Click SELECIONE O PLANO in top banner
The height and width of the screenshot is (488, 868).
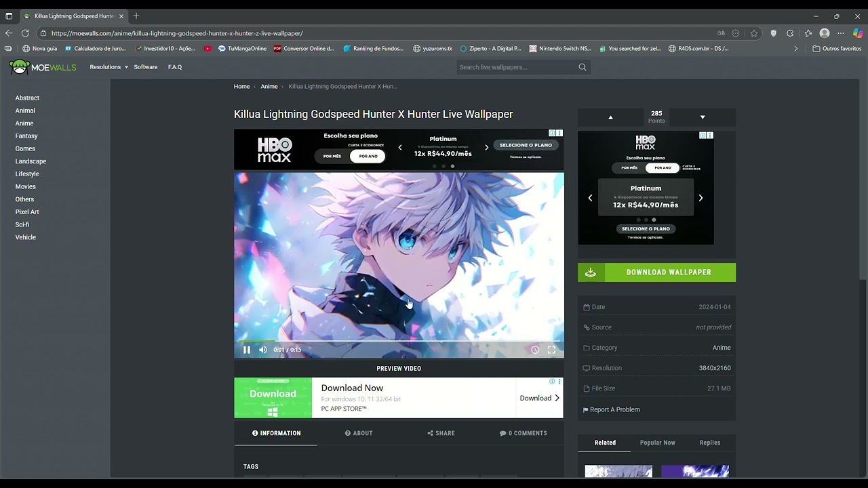(526, 145)
